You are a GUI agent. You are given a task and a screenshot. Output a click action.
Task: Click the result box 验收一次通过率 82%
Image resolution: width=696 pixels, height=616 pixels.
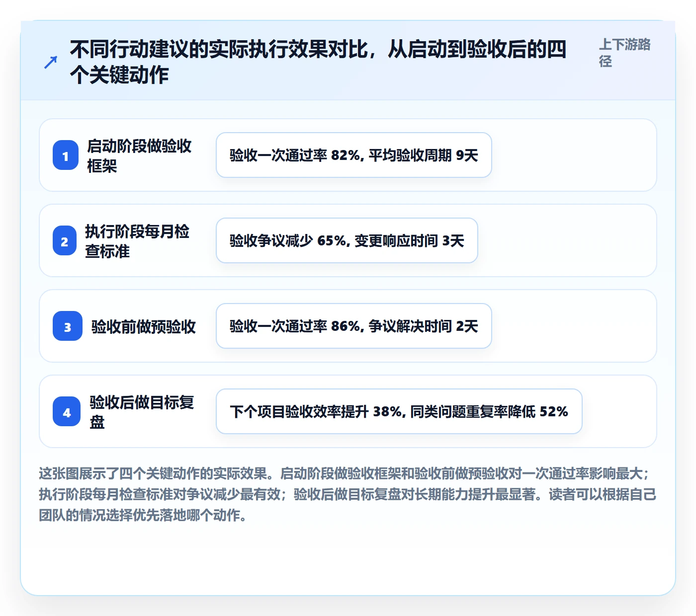click(354, 155)
